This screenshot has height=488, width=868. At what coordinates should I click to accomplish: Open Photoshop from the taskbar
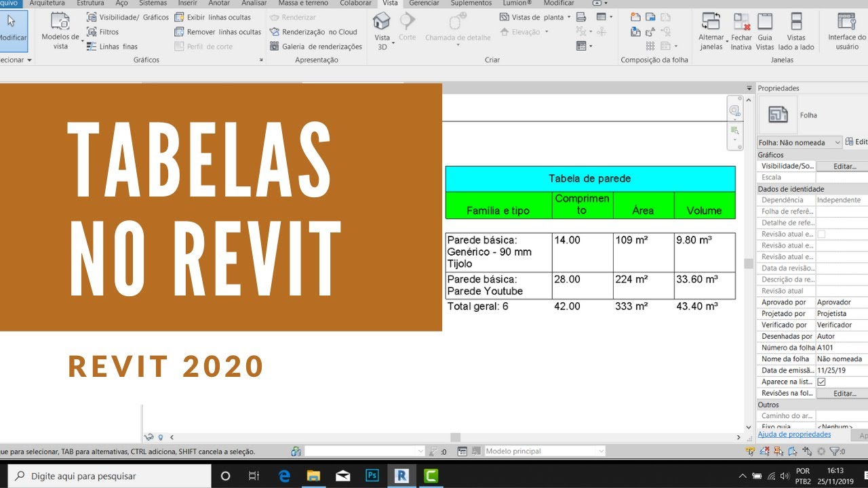click(x=372, y=476)
